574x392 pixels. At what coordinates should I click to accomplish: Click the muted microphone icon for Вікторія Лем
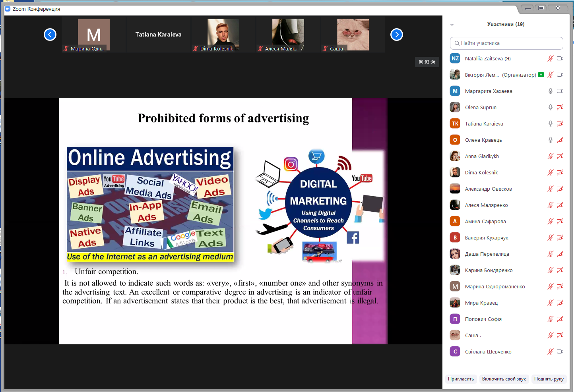click(x=551, y=75)
